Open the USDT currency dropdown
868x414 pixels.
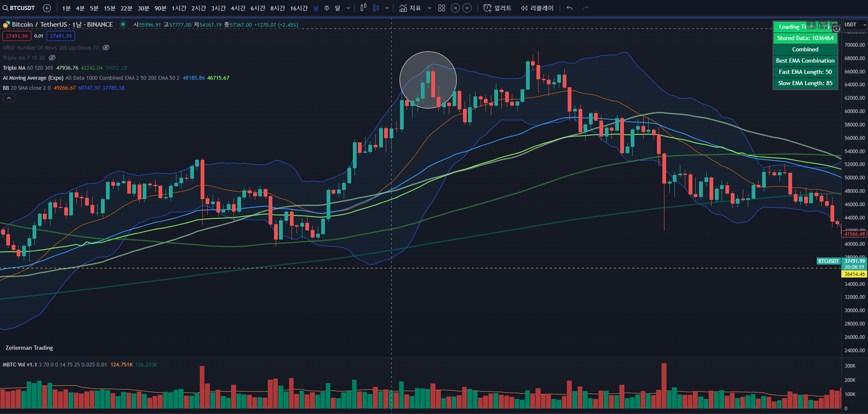pos(855,25)
